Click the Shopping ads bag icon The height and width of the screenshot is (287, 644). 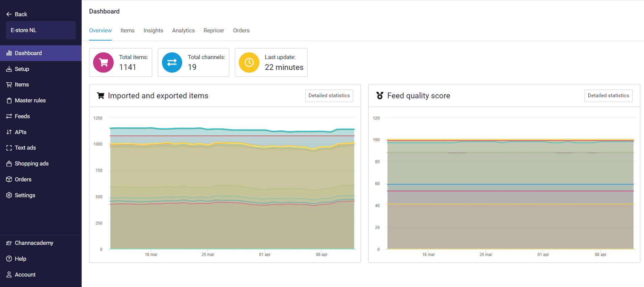(9, 163)
